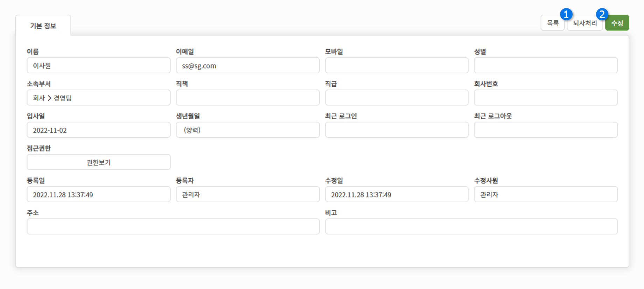The height and width of the screenshot is (289, 644).
Task: Click 소속부서 field 회사 > 경영팀
Action: (99, 97)
